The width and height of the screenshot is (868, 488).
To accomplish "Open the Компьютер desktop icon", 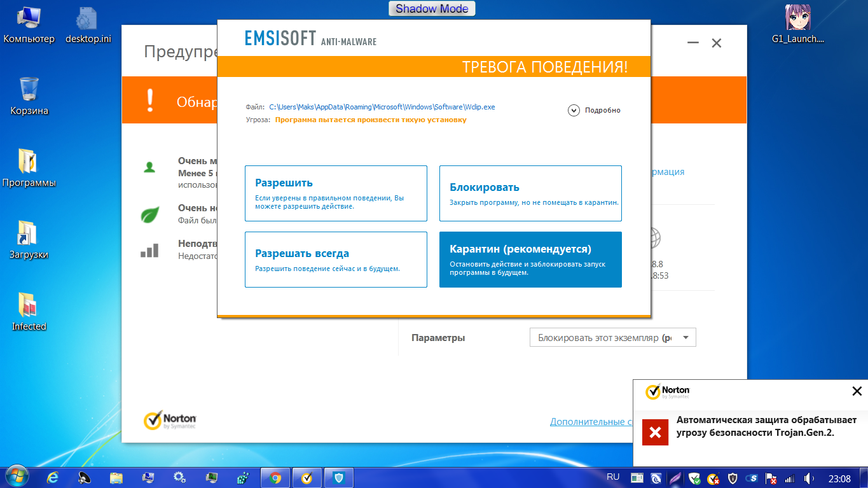I will (29, 25).
